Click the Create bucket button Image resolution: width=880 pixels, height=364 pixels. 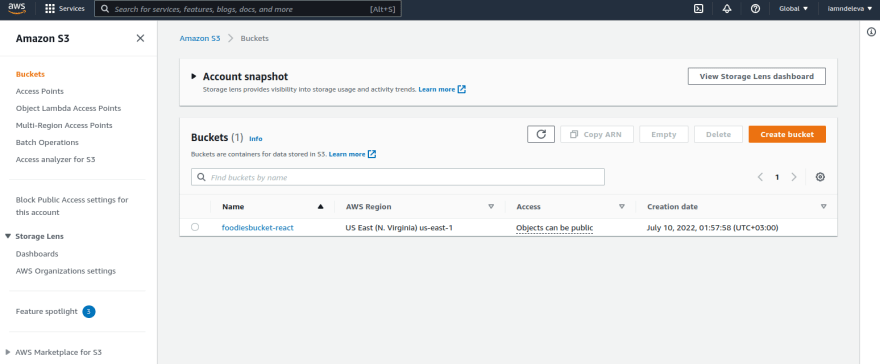787,135
